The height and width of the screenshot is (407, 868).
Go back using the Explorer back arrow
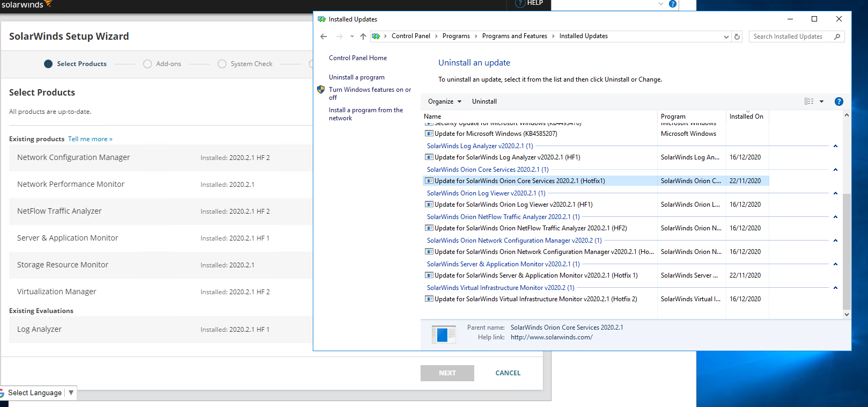click(323, 37)
